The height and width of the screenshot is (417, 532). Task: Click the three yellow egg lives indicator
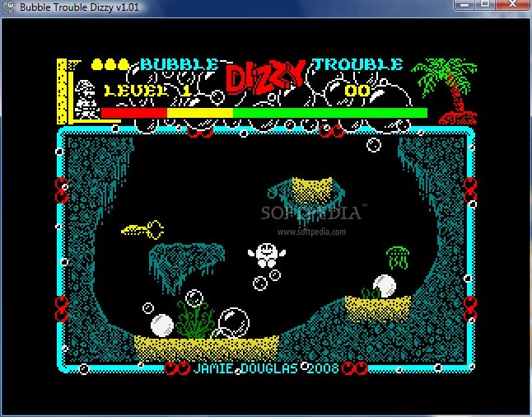coord(110,64)
